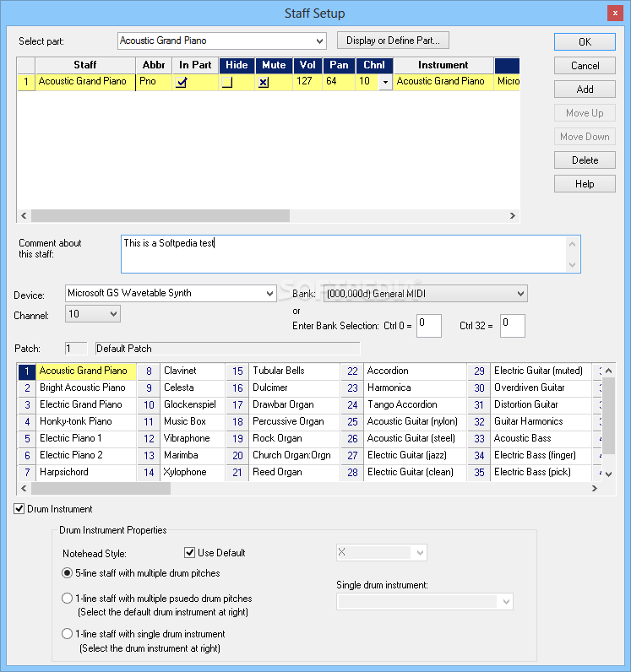This screenshot has width=631, height=672.
Task: Click the Mute column header
Action: [274, 65]
